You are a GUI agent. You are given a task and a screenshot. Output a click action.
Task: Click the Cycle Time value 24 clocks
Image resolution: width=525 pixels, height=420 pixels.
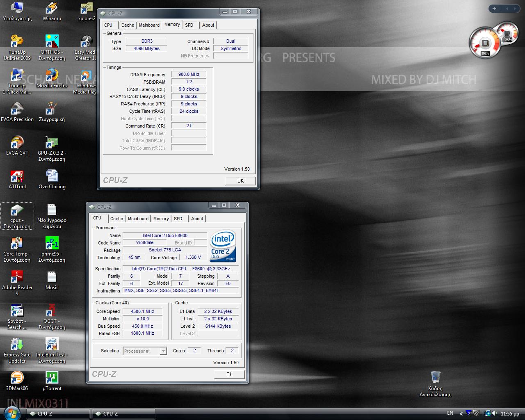coord(189,111)
